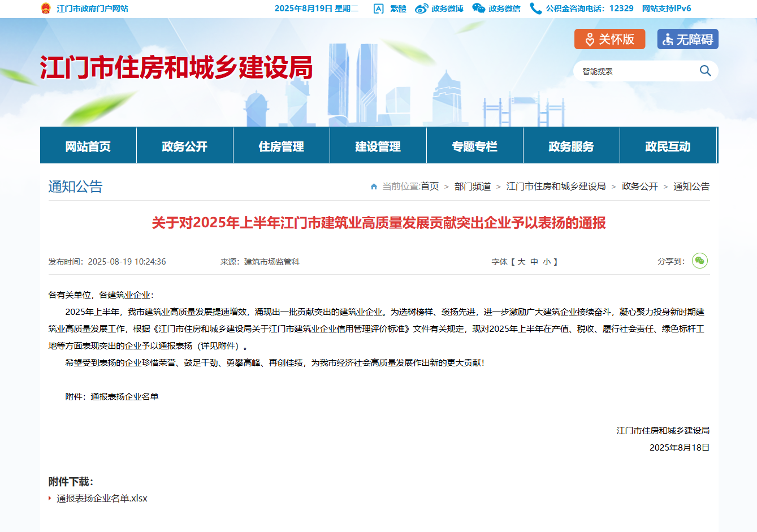Image resolution: width=757 pixels, height=532 pixels.
Task: Click the 政务微博 Weibo icon
Action: pos(422,8)
